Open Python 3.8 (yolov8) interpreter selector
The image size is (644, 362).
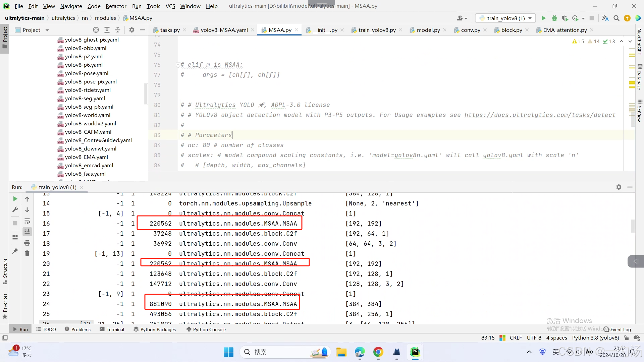(x=595, y=338)
